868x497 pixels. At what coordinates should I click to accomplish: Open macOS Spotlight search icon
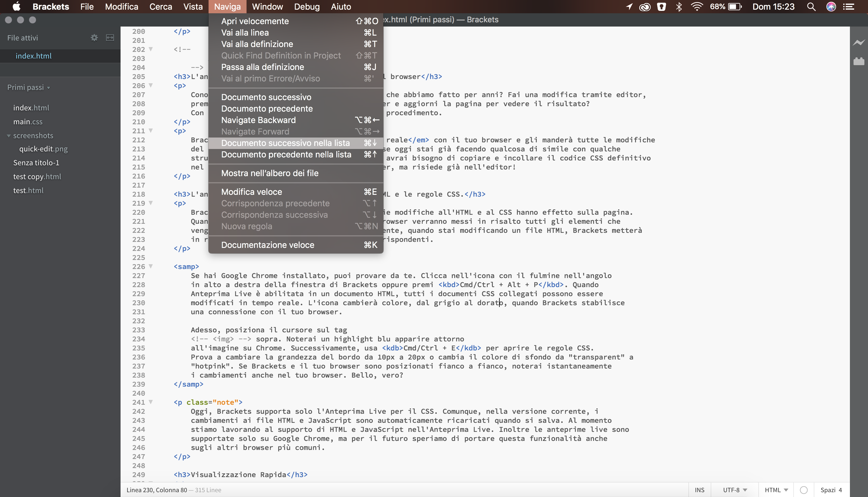click(x=811, y=7)
